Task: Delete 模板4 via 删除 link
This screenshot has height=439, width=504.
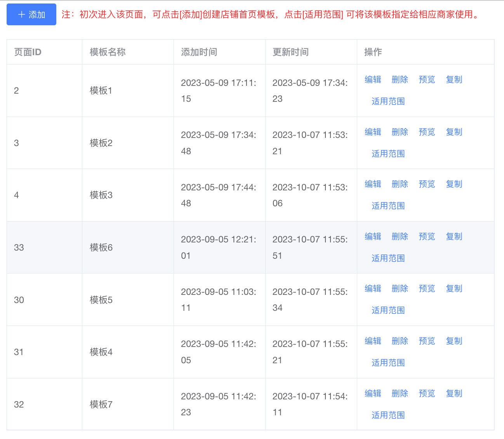Action: click(400, 341)
